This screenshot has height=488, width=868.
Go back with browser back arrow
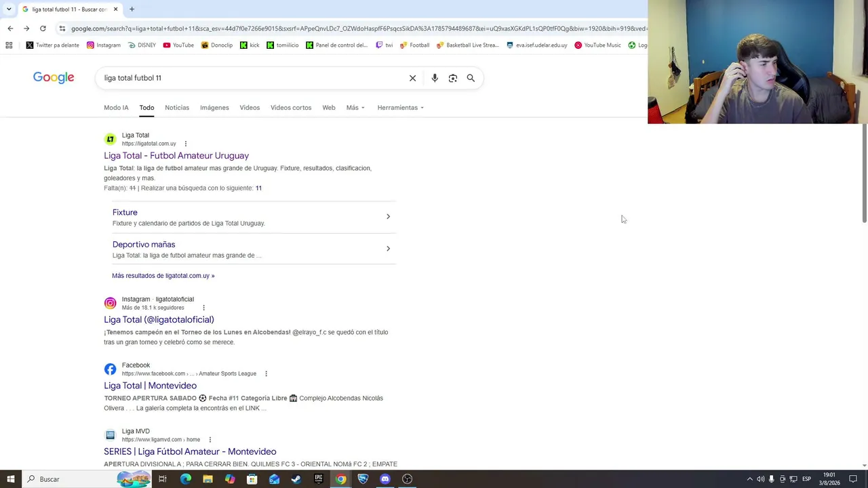tap(10, 28)
